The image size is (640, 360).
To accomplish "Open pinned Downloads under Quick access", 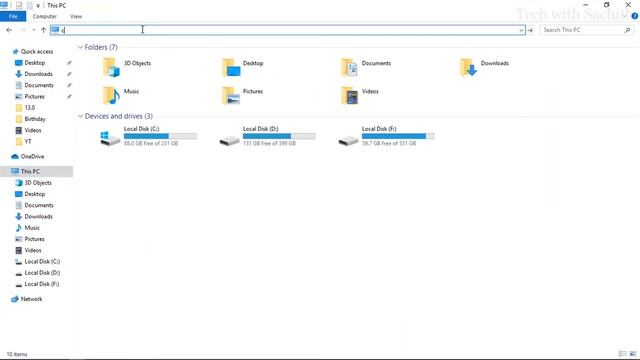I will [x=38, y=74].
